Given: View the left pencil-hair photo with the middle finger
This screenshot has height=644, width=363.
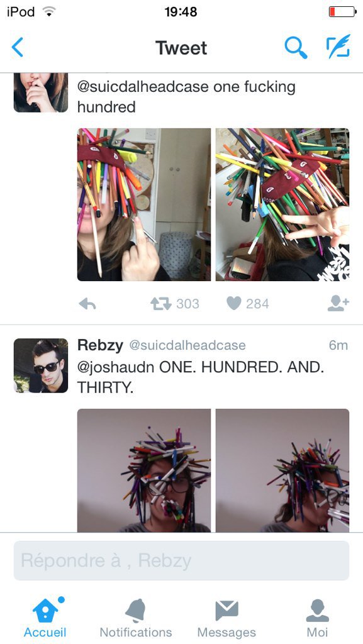Looking at the screenshot, I should (x=143, y=204).
